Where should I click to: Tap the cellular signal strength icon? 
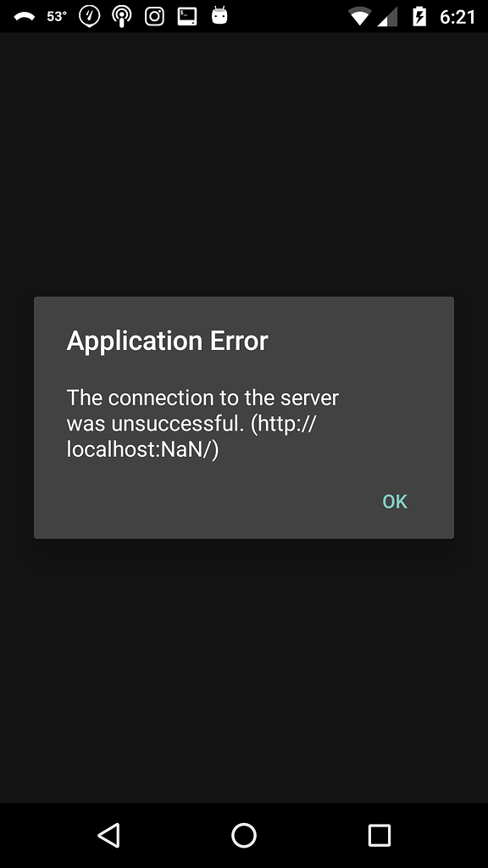click(387, 17)
